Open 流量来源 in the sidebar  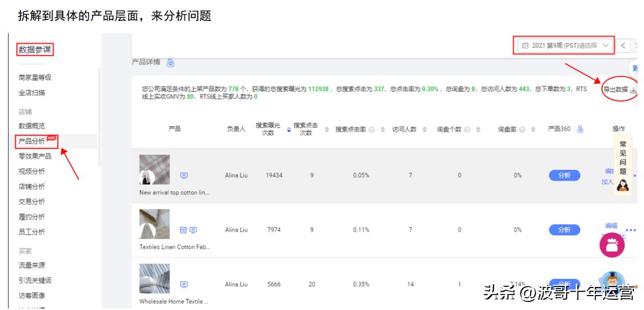pos(32,265)
